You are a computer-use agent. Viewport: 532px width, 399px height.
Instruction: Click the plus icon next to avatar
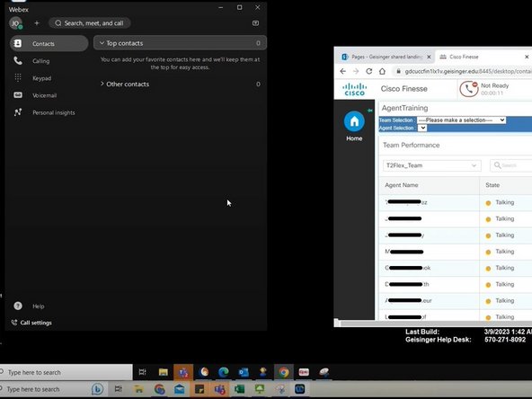(37, 23)
